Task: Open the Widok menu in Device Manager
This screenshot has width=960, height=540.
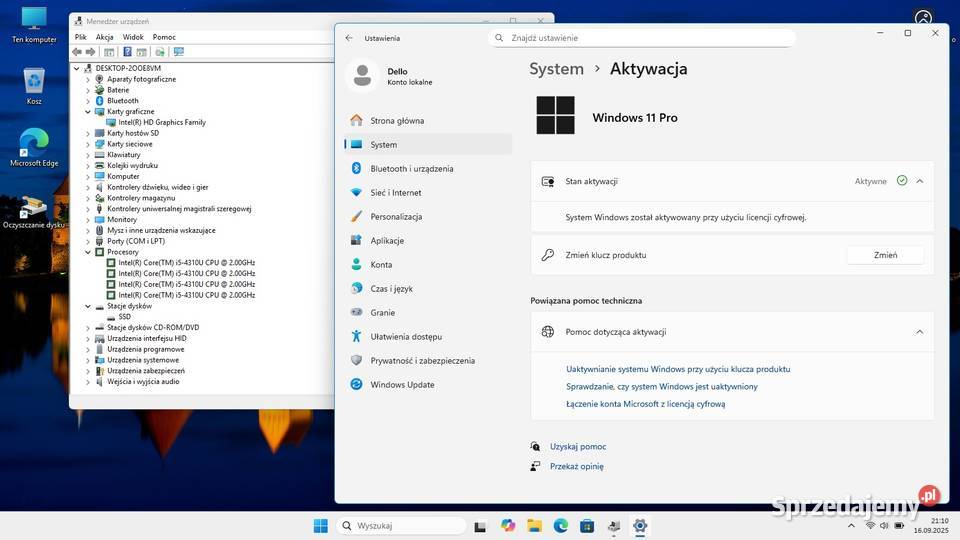Action: pos(133,37)
